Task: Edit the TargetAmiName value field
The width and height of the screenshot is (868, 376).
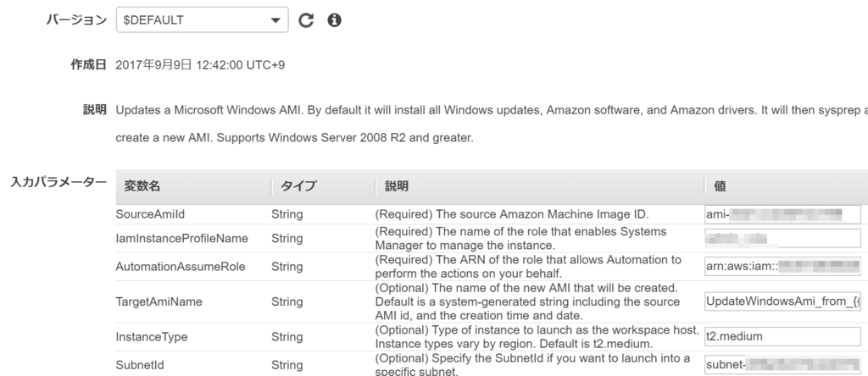Action: tap(782, 301)
